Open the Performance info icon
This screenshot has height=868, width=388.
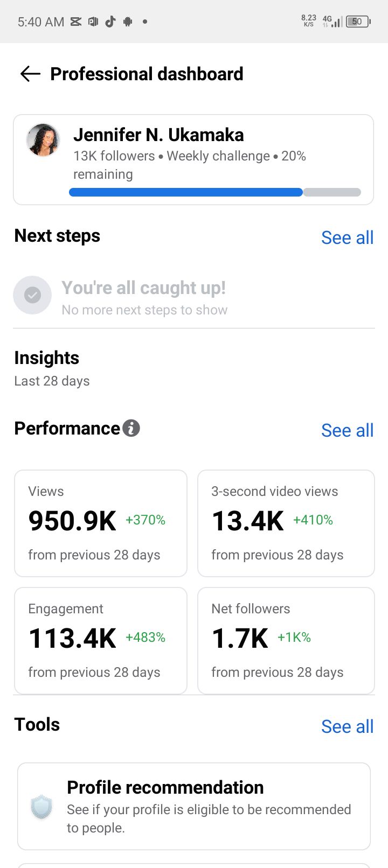point(131,428)
